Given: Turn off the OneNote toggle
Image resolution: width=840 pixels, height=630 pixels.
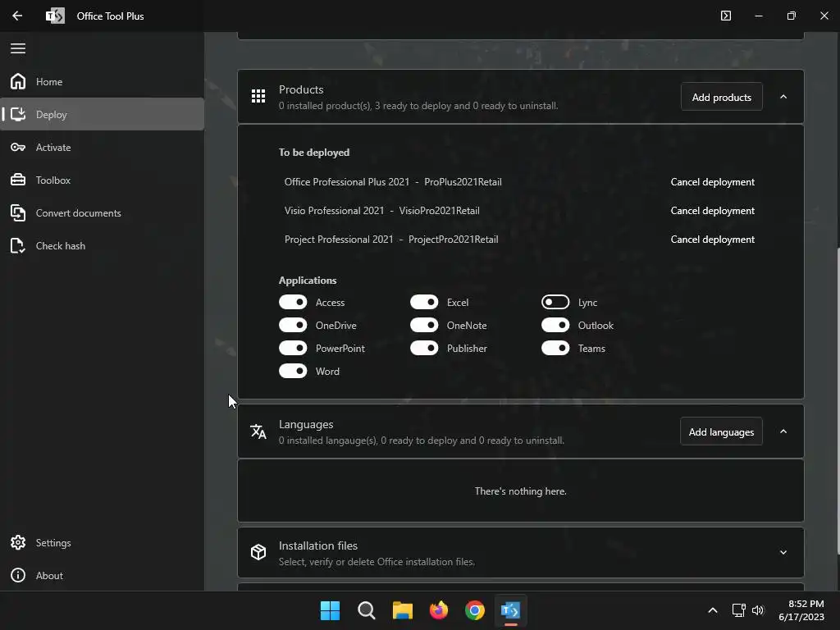Looking at the screenshot, I should pyautogui.click(x=424, y=325).
